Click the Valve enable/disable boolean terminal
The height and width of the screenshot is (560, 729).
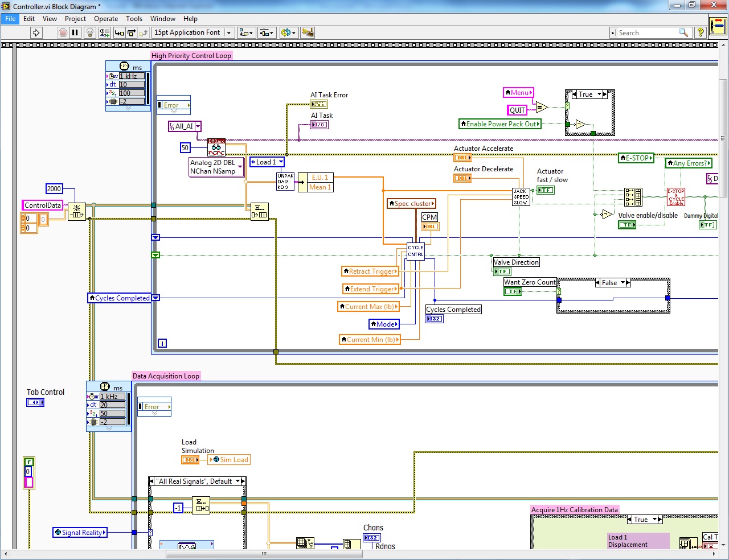click(627, 225)
